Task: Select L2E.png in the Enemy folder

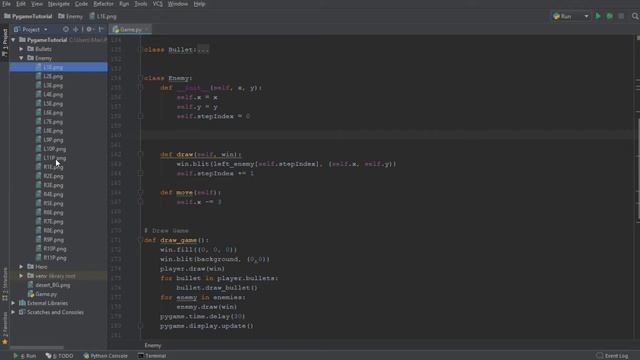Action: pyautogui.click(x=53, y=76)
